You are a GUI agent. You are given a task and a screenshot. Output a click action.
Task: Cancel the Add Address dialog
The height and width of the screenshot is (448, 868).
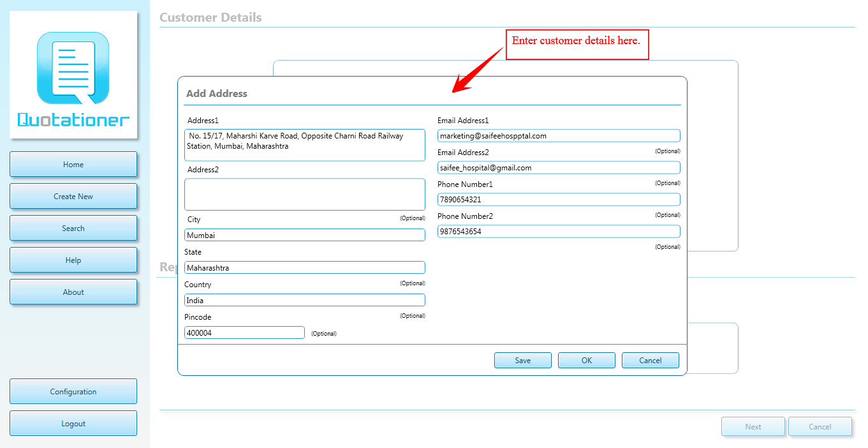click(x=651, y=360)
